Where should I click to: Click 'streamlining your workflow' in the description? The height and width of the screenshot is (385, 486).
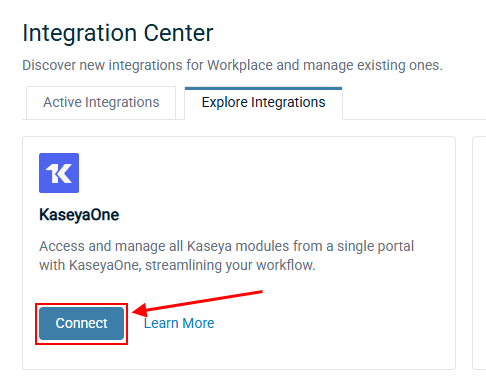230,265
